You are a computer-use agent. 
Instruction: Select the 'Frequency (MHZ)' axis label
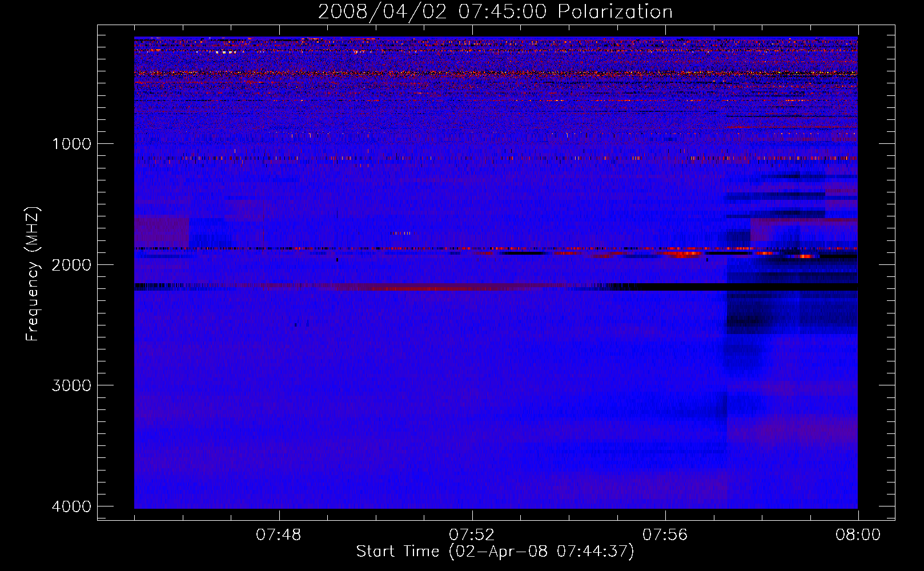tap(33, 274)
